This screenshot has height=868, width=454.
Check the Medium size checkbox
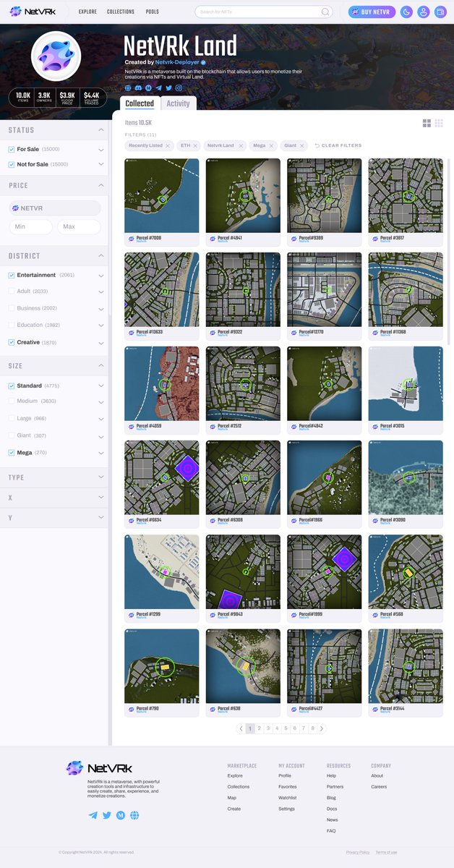click(12, 401)
